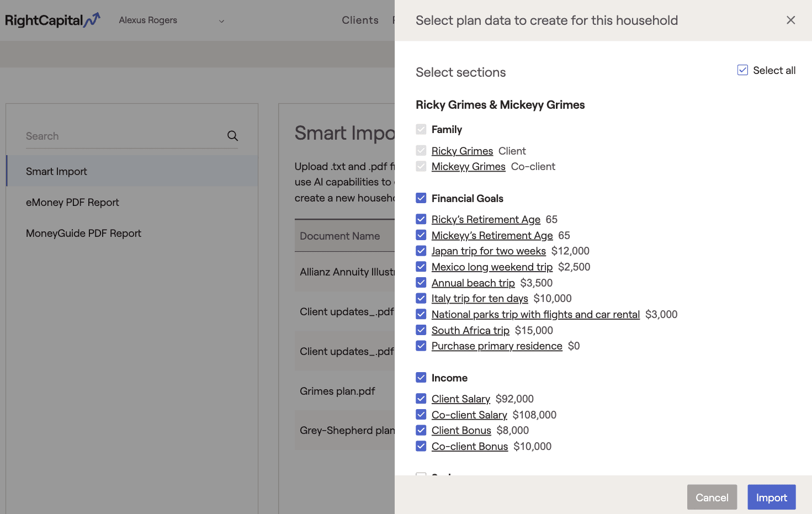The height and width of the screenshot is (514, 812).
Task: Uncheck Ricky's Retirement Age checkbox
Action: click(421, 219)
